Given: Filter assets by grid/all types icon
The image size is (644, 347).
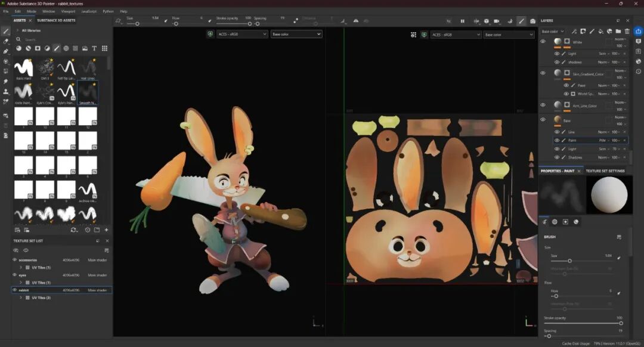Looking at the screenshot, I should pyautogui.click(x=105, y=48).
